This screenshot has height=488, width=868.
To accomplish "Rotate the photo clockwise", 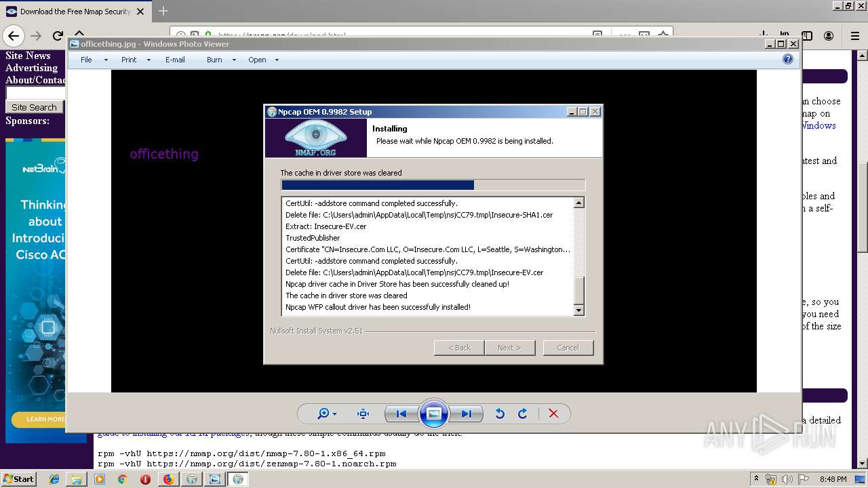I will click(522, 413).
